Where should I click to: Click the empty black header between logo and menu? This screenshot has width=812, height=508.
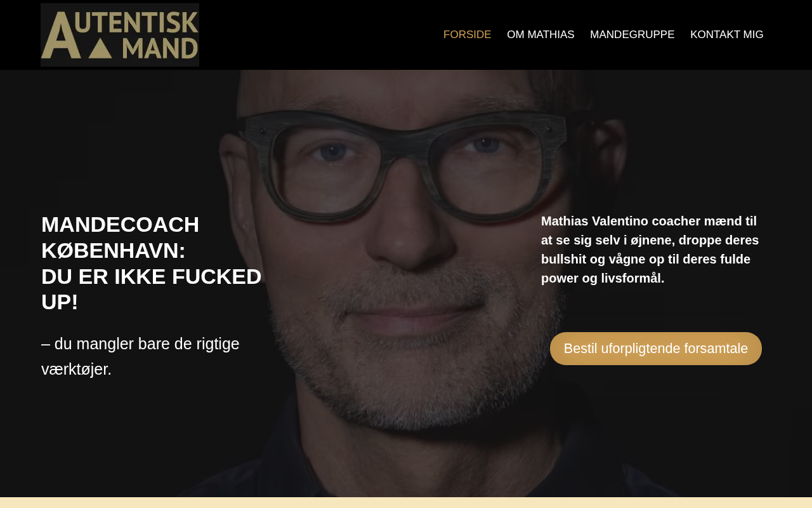click(x=320, y=35)
